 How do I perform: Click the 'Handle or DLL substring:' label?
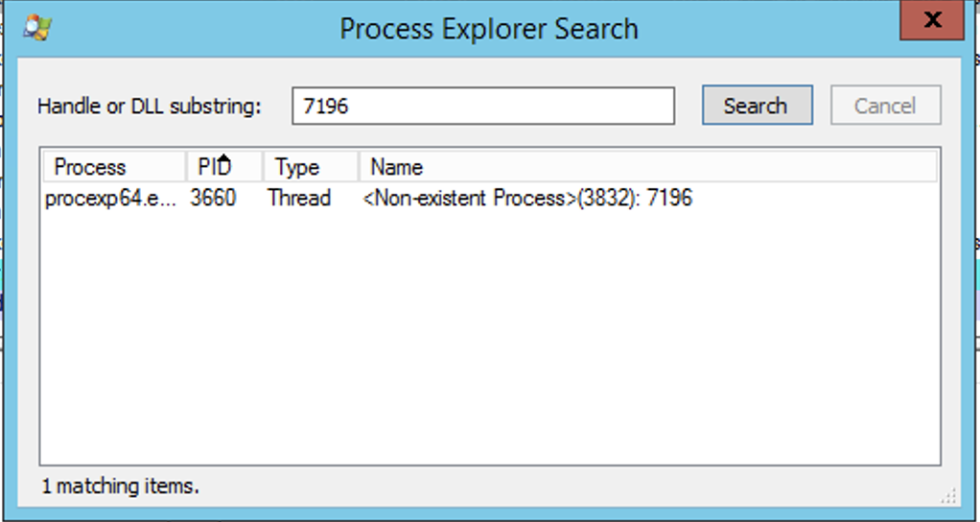point(149,107)
